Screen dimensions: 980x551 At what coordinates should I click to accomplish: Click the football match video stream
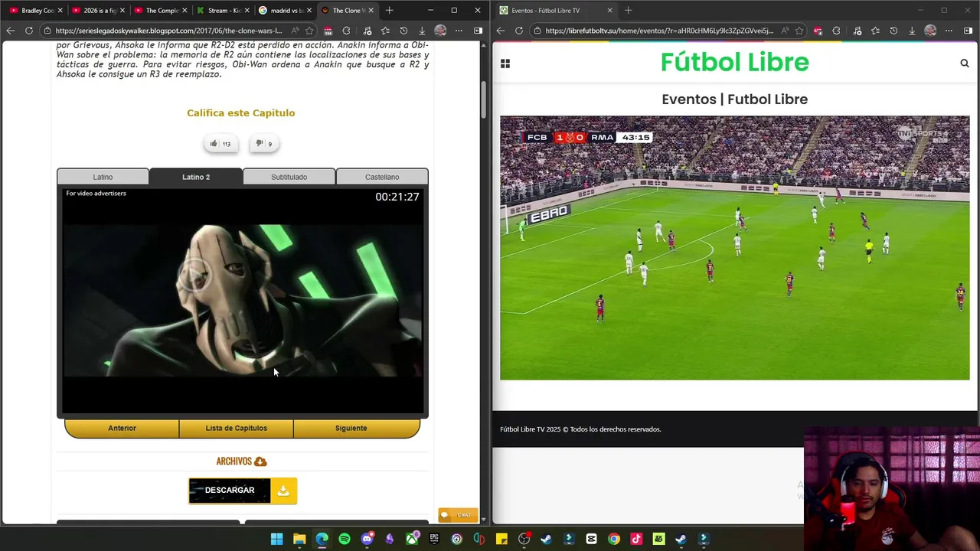pos(735,248)
